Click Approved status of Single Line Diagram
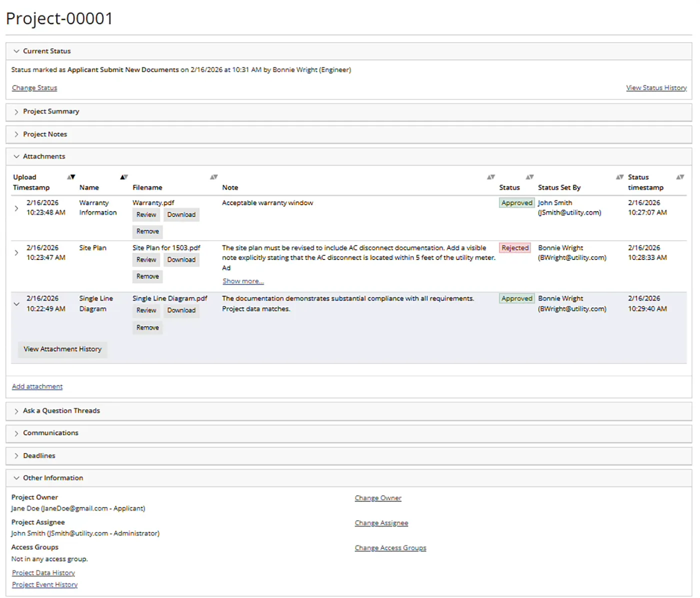 [x=517, y=298]
